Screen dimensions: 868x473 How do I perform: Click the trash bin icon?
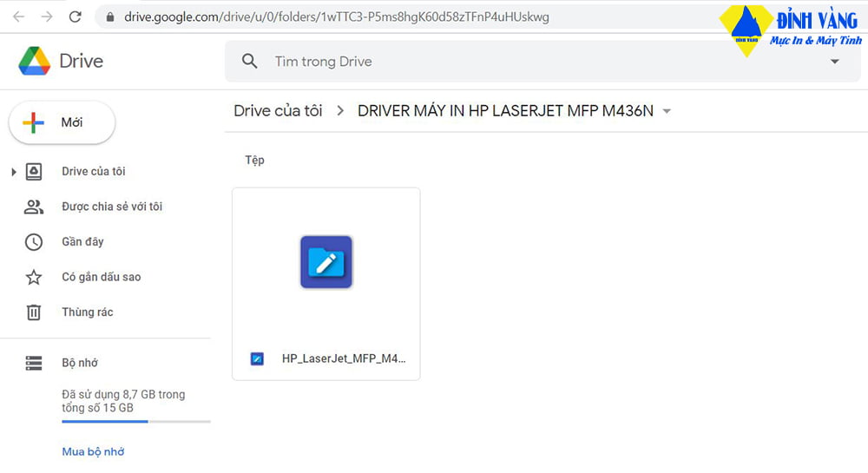tap(34, 312)
